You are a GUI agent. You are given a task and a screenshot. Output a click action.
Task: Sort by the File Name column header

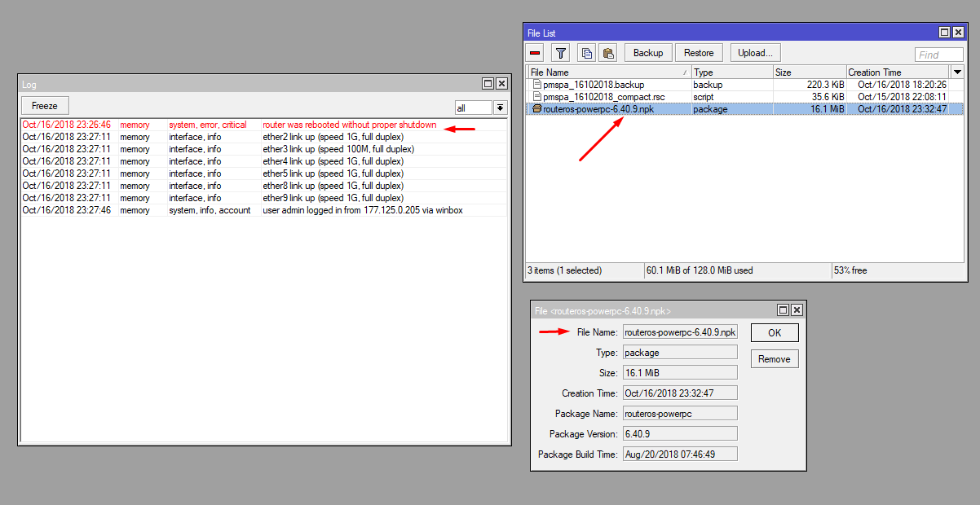[x=609, y=72]
